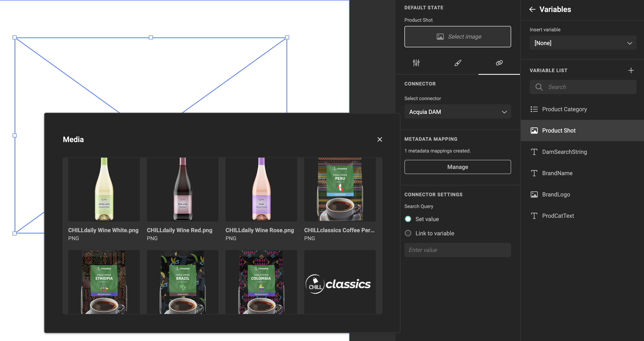Add a new variable with plus icon
This screenshot has height=341, width=644.
[631, 70]
